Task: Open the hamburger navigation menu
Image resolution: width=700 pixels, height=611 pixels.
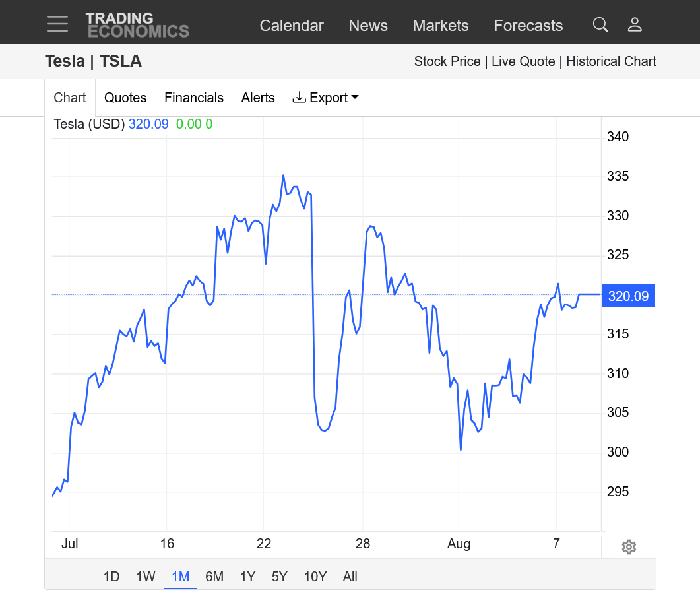Action: (x=57, y=24)
